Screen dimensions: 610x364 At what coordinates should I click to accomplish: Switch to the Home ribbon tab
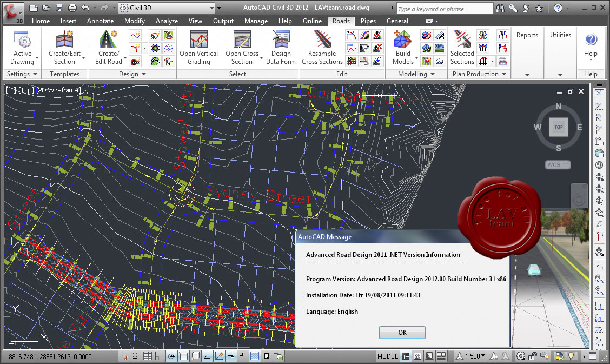point(41,21)
